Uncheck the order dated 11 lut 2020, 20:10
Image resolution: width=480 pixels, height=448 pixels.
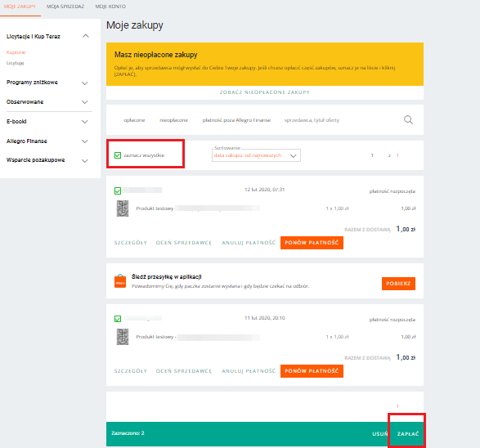[118, 319]
